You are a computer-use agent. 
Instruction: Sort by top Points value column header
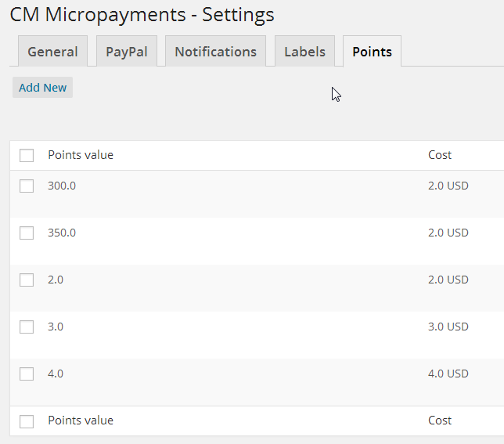coord(81,155)
